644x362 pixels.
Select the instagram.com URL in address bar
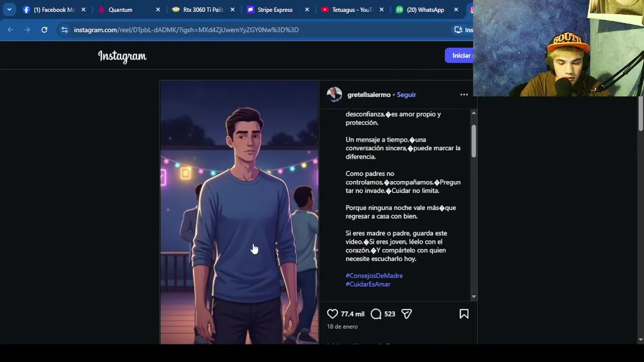(x=186, y=30)
